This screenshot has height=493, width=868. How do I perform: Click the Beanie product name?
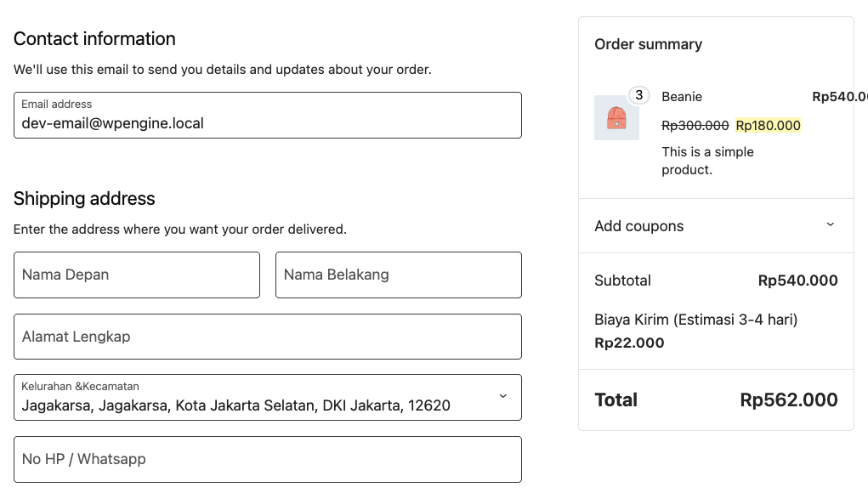coord(682,97)
